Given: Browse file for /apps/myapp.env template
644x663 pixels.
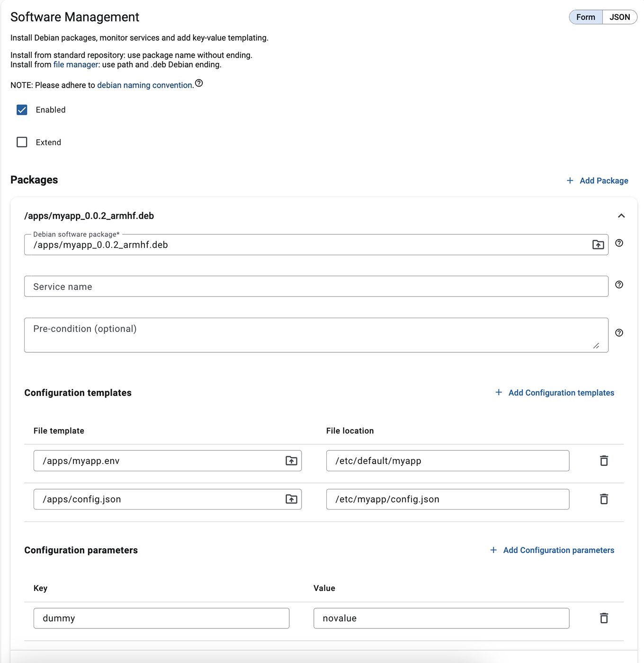Looking at the screenshot, I should 291,461.
